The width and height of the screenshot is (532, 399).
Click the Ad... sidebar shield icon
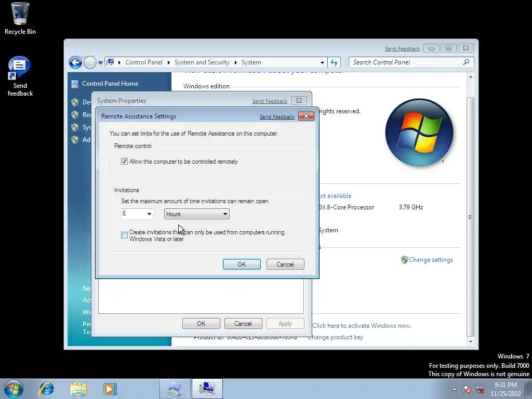click(x=75, y=140)
